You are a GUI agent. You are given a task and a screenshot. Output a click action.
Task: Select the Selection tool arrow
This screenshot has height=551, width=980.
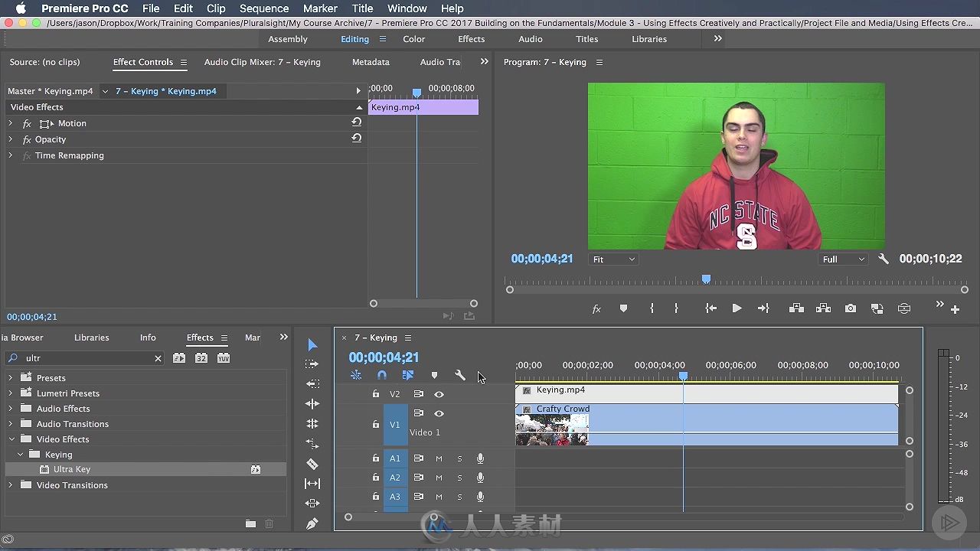312,345
